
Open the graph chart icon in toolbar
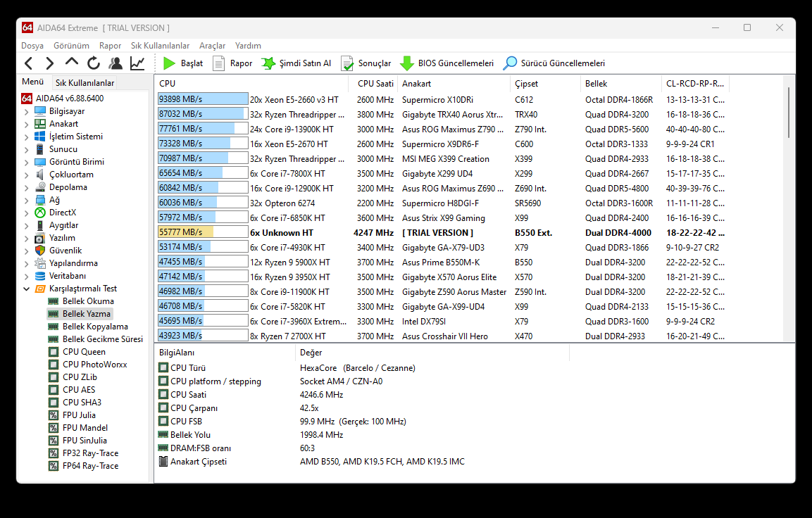(137, 63)
